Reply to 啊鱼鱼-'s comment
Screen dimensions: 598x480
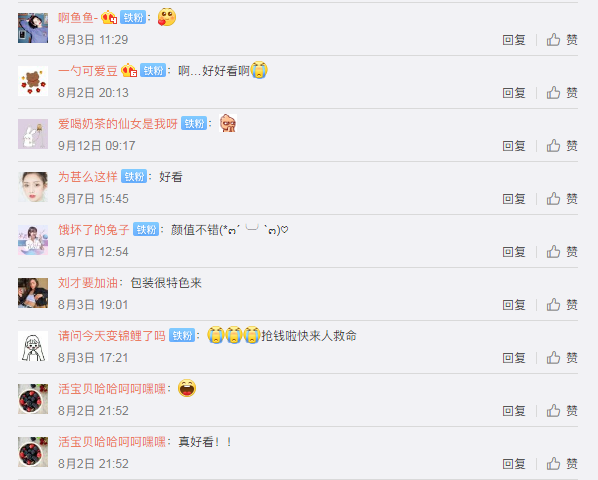point(514,40)
